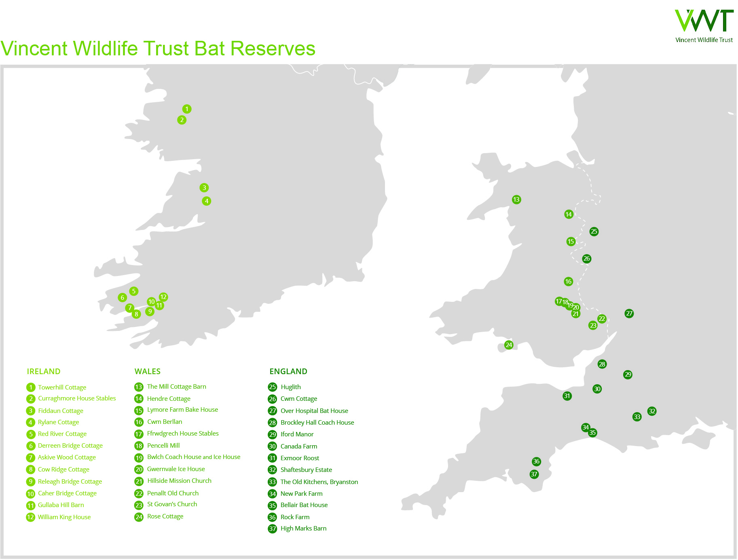Click 'Lymore Farm Bake House' legend text

pyautogui.click(x=183, y=410)
